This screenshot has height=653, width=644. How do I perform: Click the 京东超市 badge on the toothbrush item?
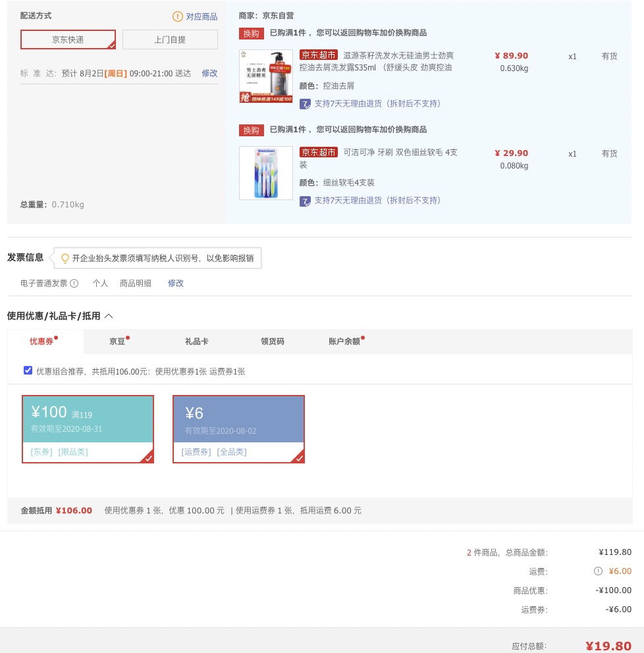pos(318,153)
